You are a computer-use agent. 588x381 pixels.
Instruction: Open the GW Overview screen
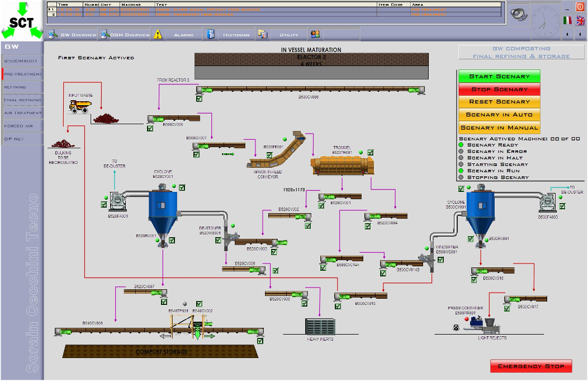tap(72, 35)
